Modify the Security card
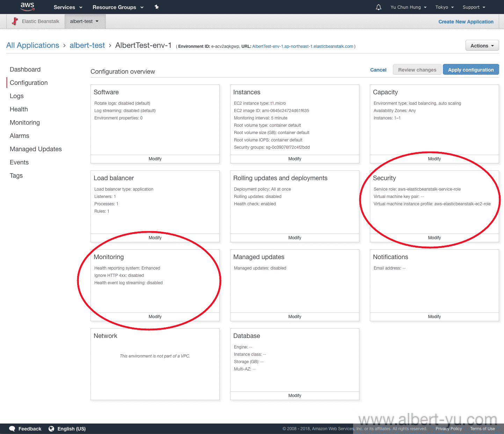This screenshot has height=434, width=504. click(434, 238)
